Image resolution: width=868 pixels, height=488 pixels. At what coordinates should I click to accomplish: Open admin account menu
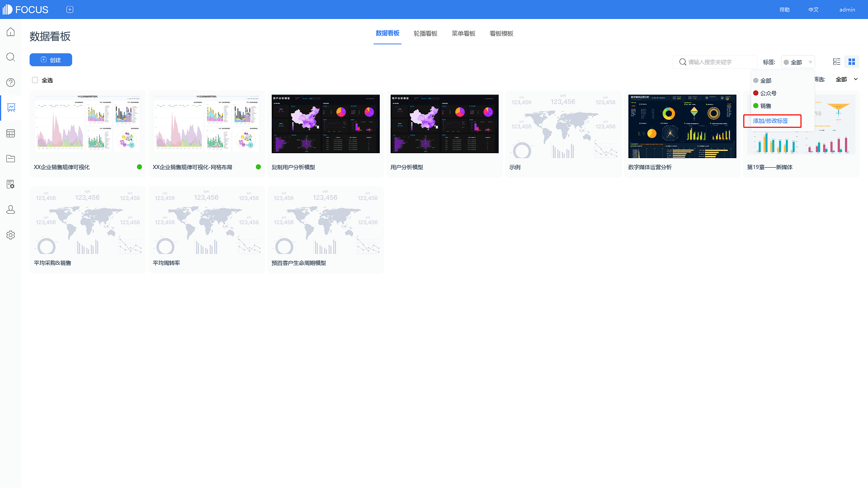847,9
